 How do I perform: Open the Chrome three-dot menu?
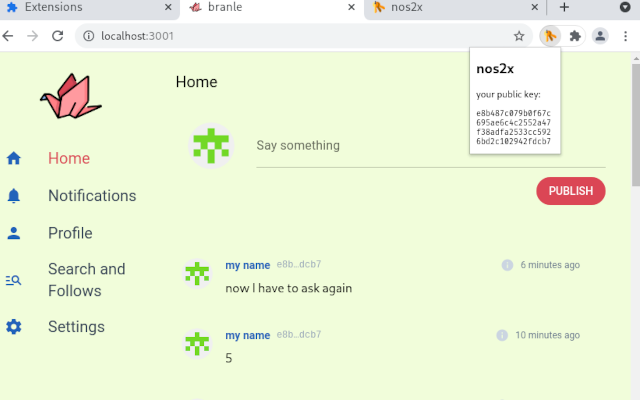pyautogui.click(x=625, y=36)
